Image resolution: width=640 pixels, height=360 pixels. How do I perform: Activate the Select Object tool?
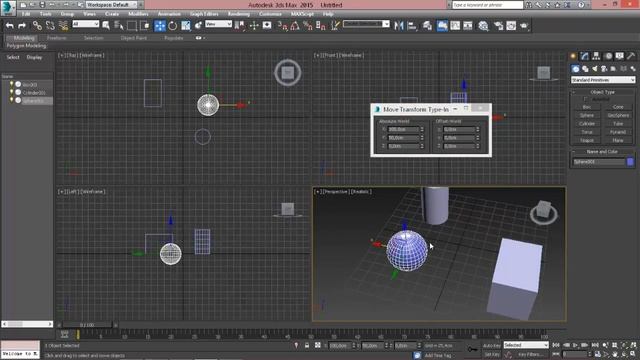(106, 26)
